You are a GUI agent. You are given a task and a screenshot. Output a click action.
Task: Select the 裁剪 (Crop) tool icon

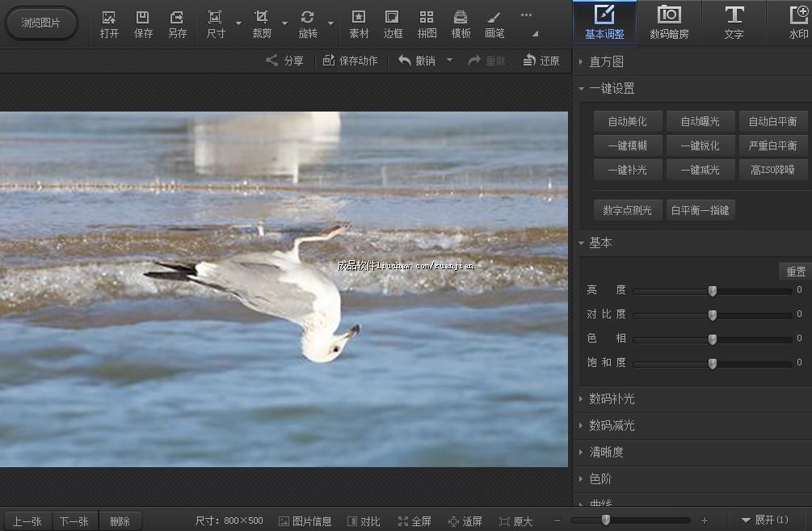tap(262, 18)
